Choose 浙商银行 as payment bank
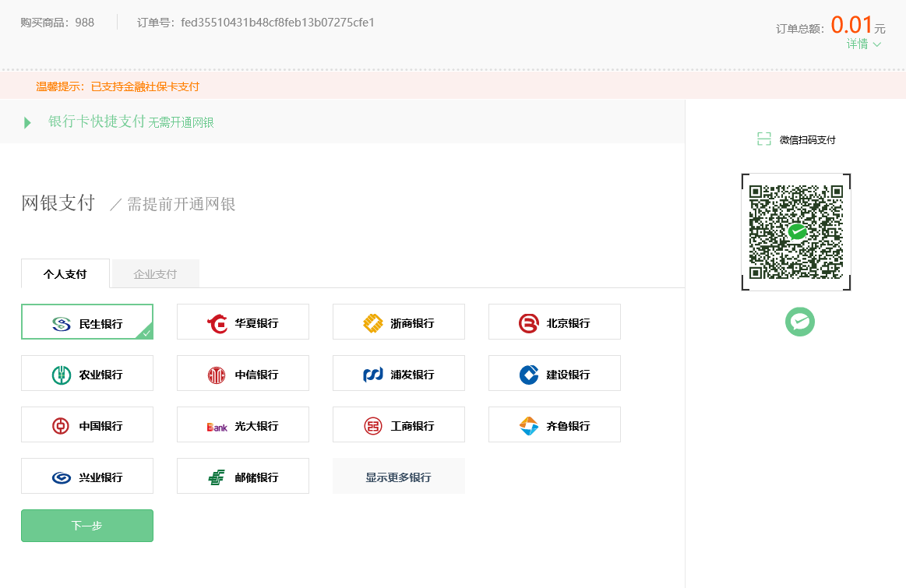Viewport: 906px width, 588px height. (398, 322)
